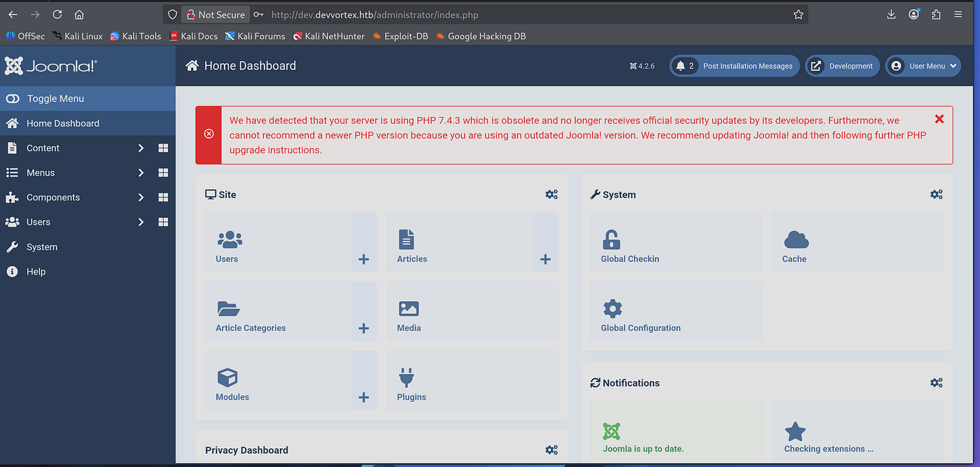Open Article Categories tile
This screenshot has width=980, height=467.
[278, 312]
